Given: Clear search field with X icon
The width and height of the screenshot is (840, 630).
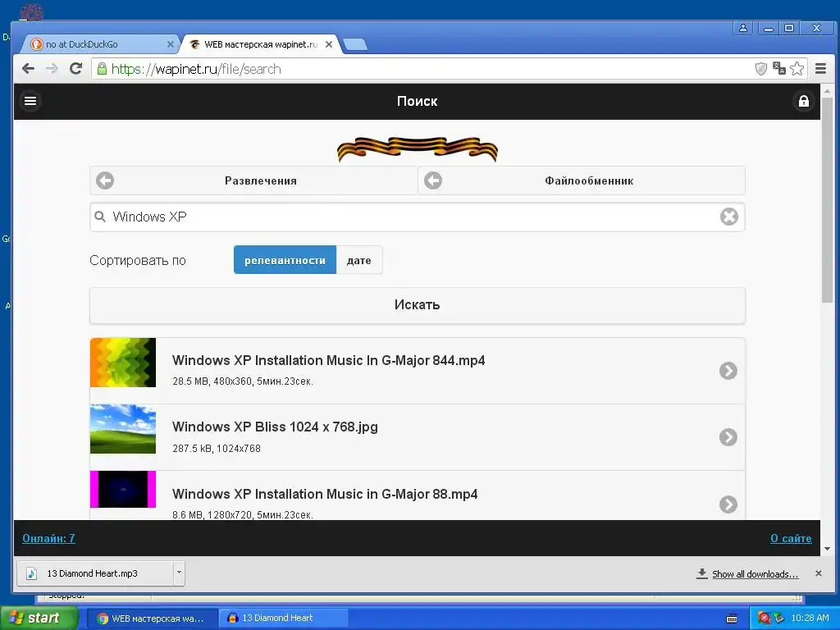Looking at the screenshot, I should pos(728,217).
